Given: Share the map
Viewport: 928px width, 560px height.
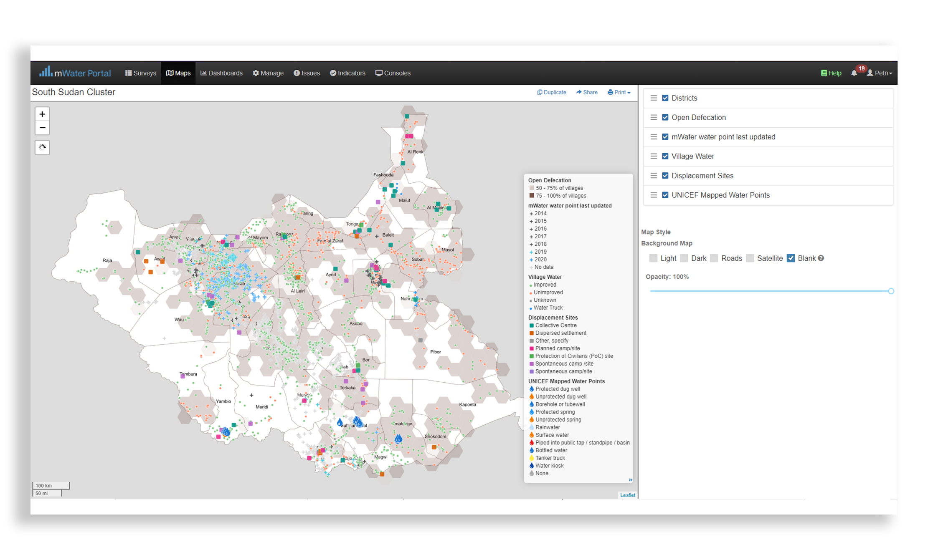Looking at the screenshot, I should tap(587, 92).
